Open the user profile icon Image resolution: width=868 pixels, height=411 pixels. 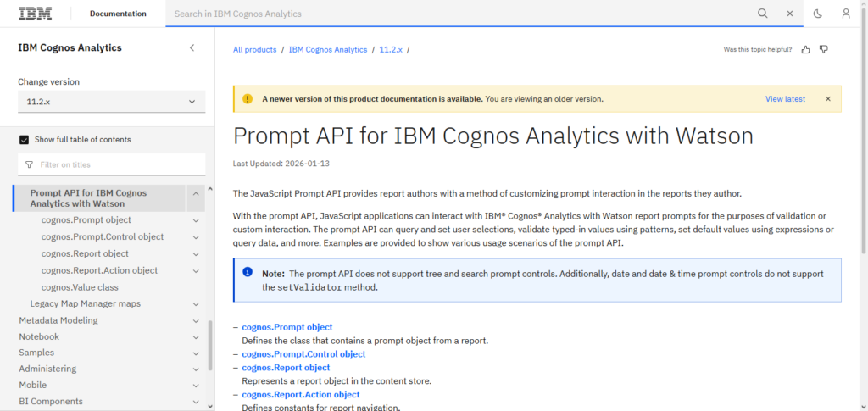click(846, 14)
